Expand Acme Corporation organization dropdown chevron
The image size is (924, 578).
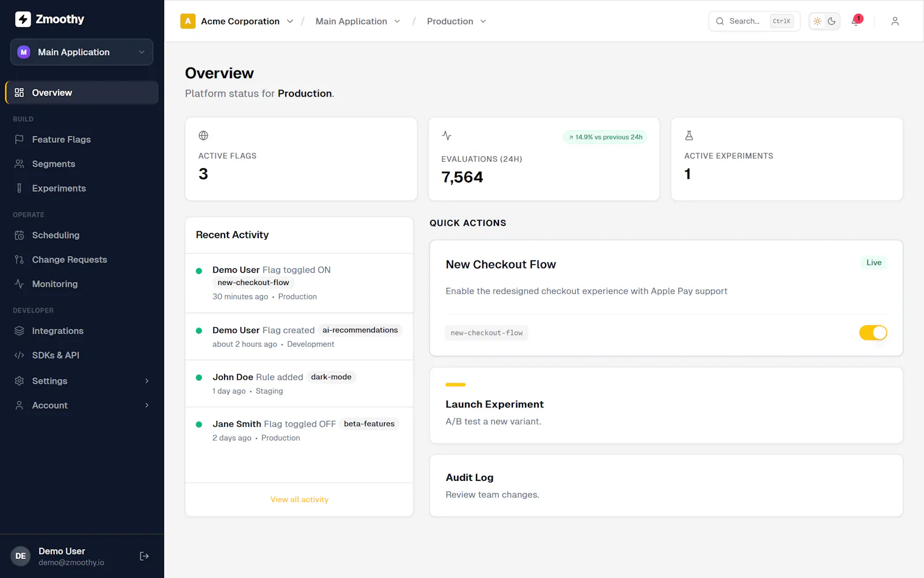[290, 21]
